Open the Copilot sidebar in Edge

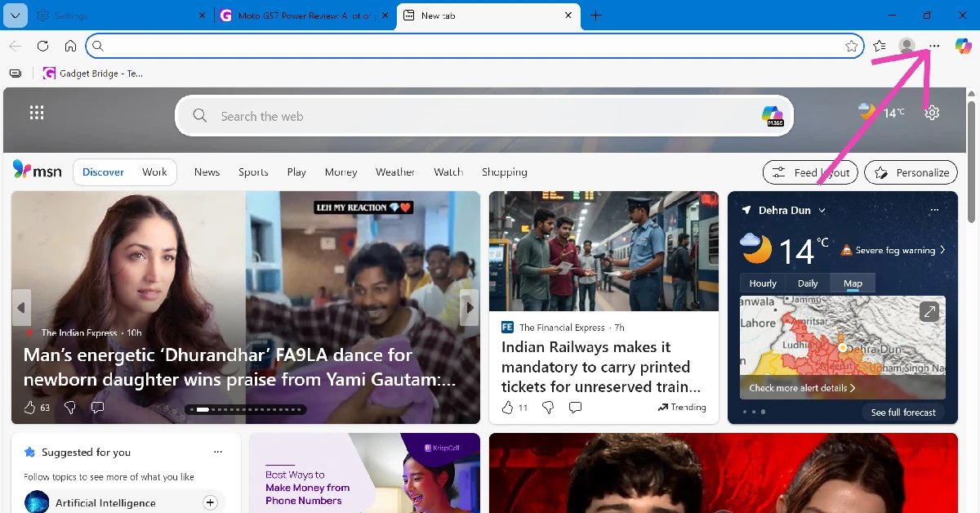(964, 46)
